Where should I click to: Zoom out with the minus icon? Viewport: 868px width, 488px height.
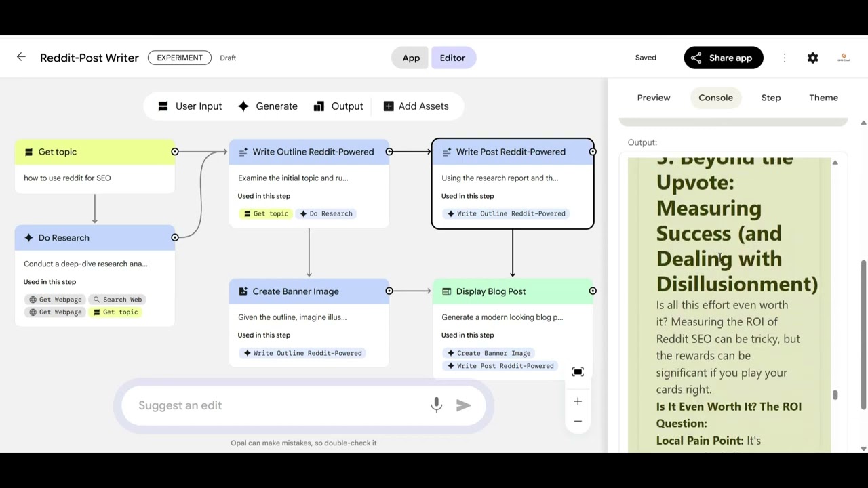point(578,421)
